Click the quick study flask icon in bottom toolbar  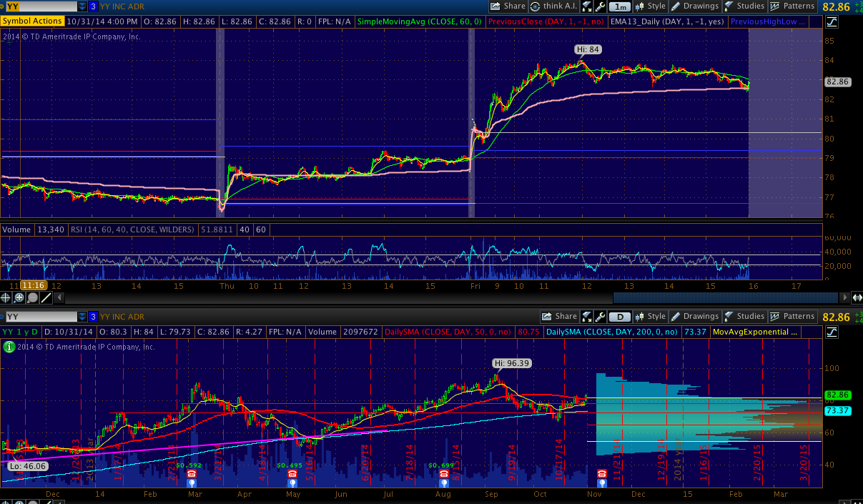click(586, 317)
